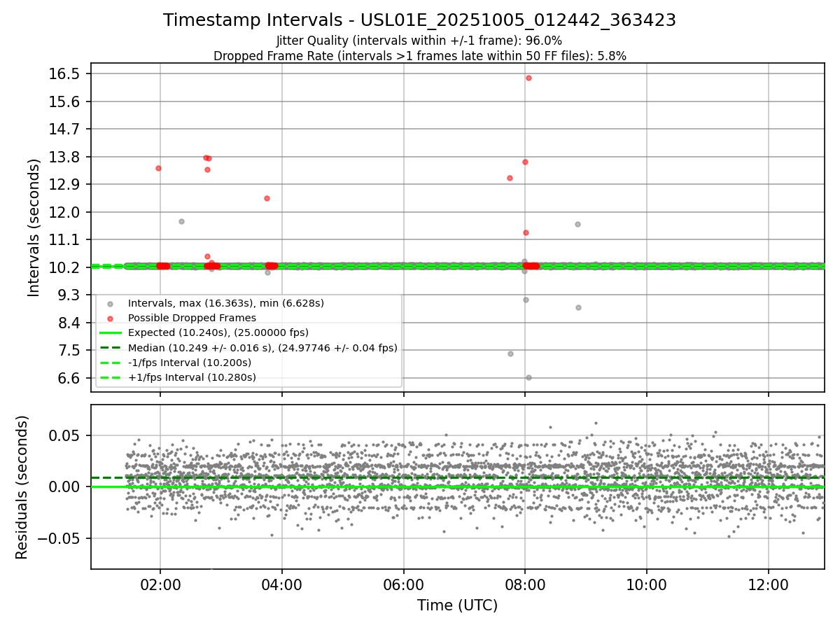Click the gray point near 8.9s before 09:00
840x630 pixels.
click(x=578, y=307)
